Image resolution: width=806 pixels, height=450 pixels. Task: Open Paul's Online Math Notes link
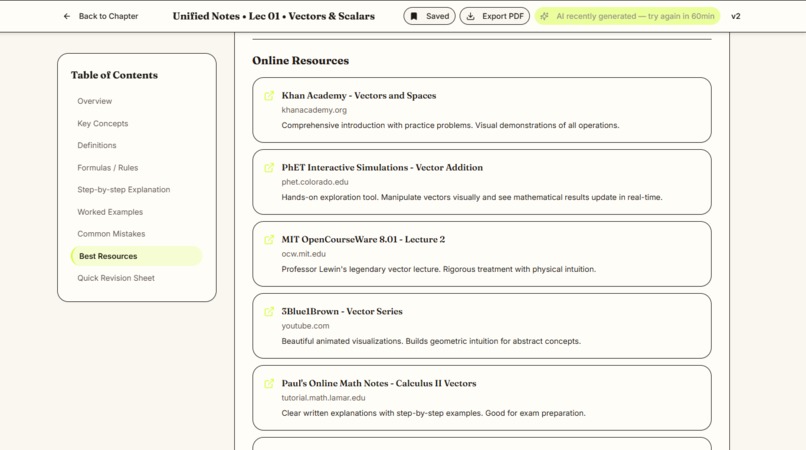pyautogui.click(x=379, y=384)
